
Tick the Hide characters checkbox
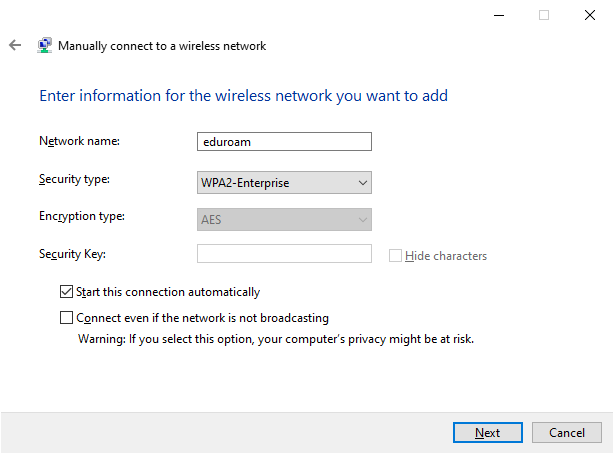(395, 255)
